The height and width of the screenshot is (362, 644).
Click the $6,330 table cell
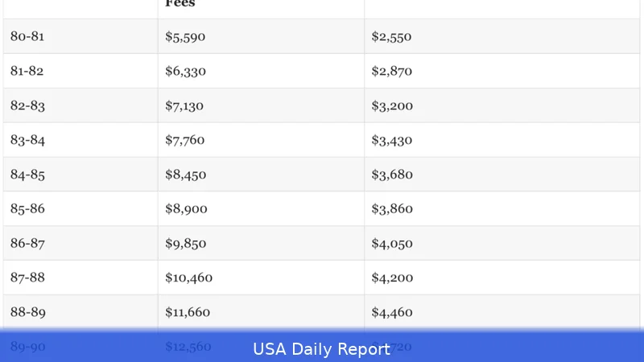click(185, 71)
